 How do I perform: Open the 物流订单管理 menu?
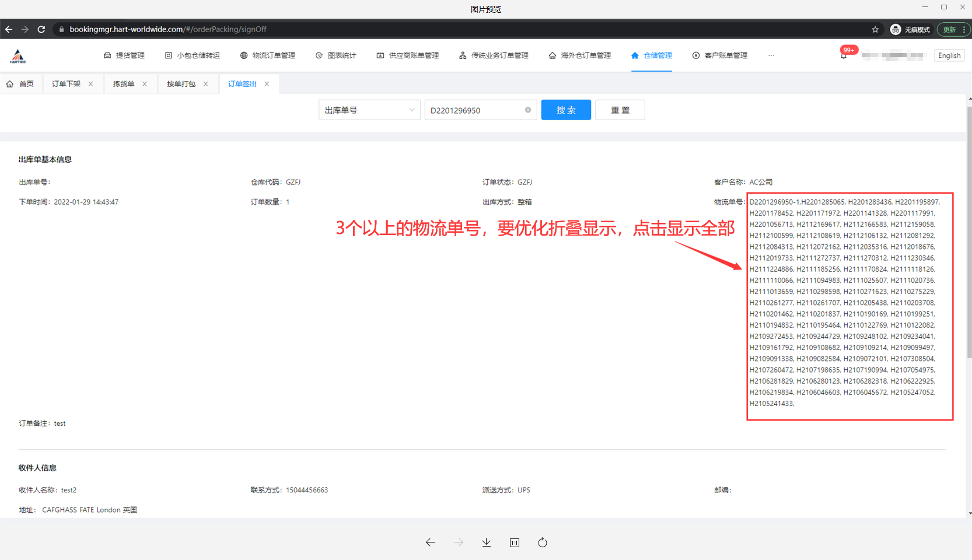click(x=268, y=55)
